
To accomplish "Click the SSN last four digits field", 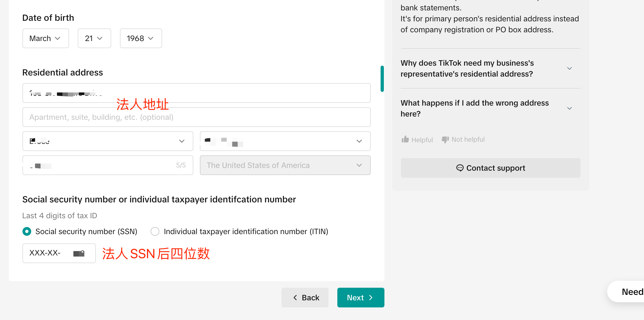I will tap(59, 253).
